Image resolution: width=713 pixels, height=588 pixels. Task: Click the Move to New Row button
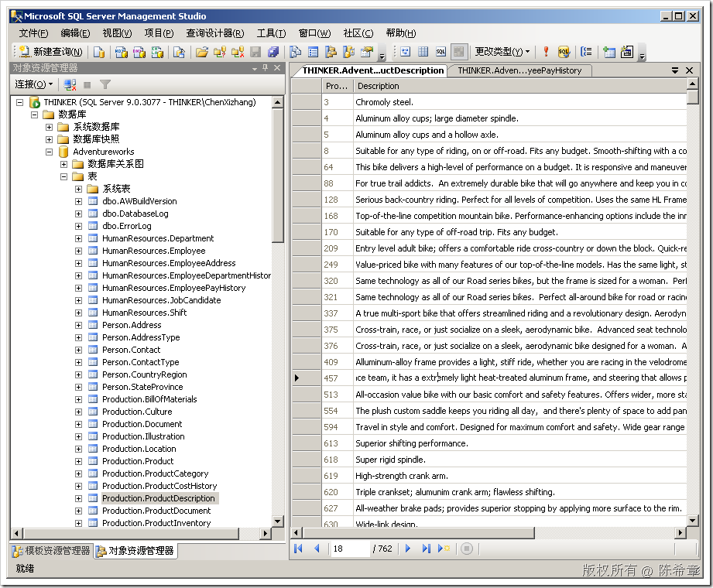[444, 549]
